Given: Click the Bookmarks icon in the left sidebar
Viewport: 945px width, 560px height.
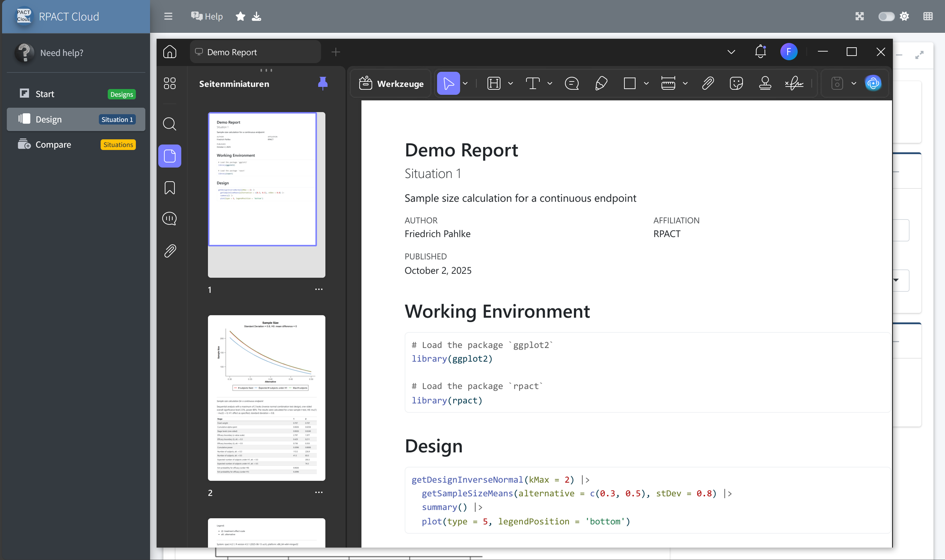Looking at the screenshot, I should coord(170,188).
